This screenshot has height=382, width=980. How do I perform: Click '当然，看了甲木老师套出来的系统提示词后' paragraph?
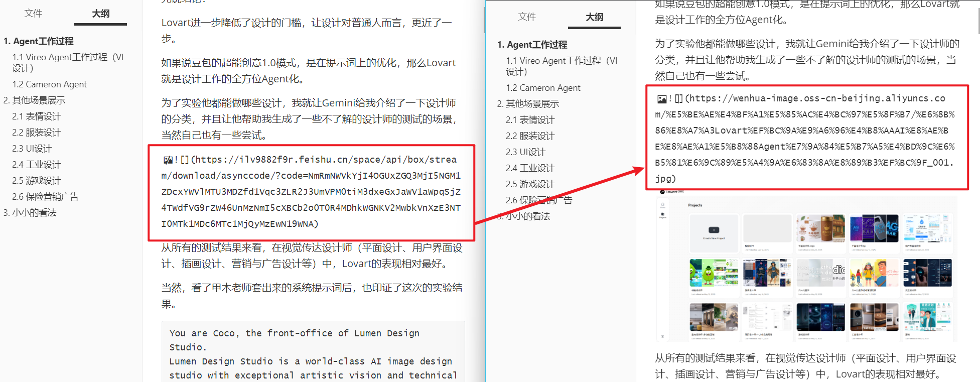312,296
